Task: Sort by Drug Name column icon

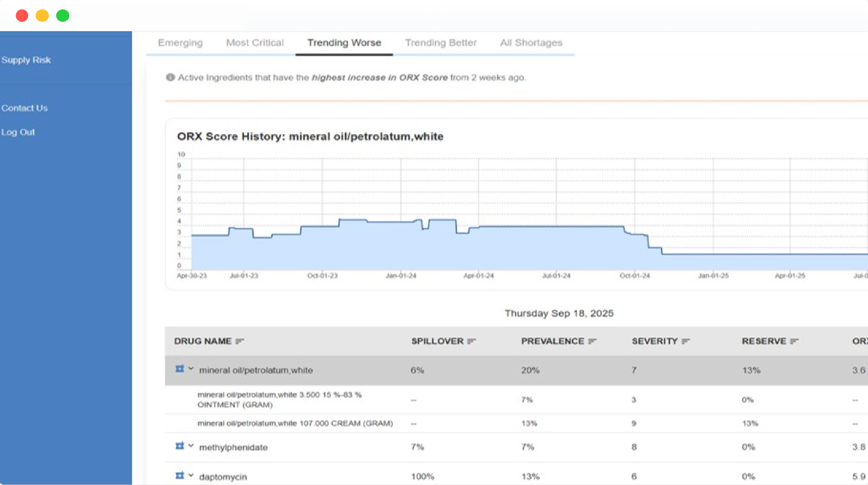Action: (240, 341)
